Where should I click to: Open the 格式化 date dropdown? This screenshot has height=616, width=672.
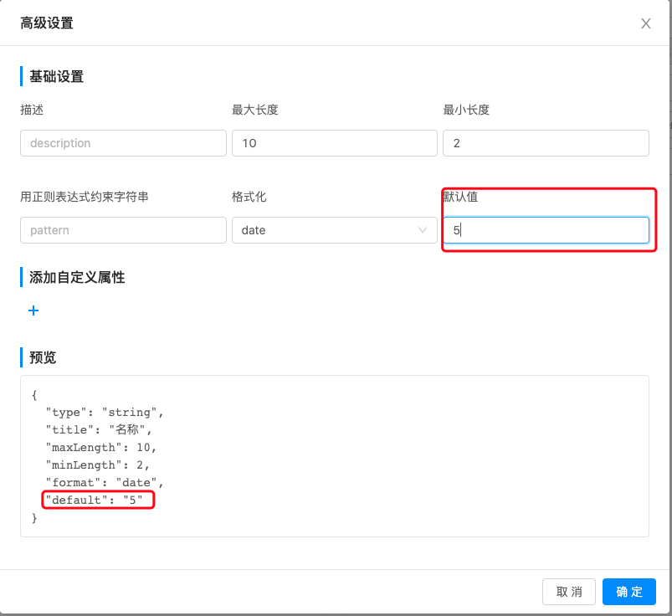pyautogui.click(x=334, y=230)
